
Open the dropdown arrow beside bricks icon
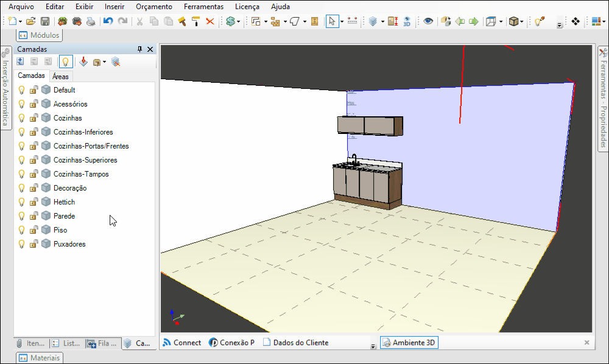[x=285, y=22]
